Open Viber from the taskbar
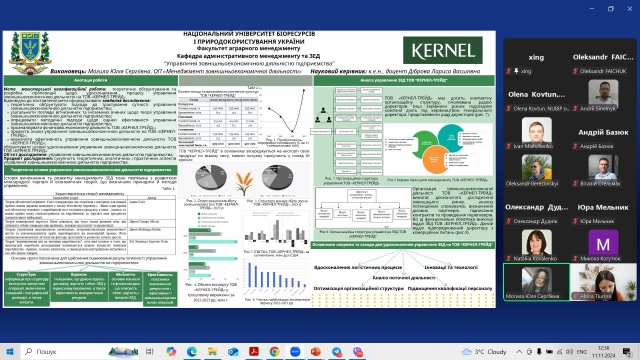Screen dimensions: 640x360 click(358, 351)
